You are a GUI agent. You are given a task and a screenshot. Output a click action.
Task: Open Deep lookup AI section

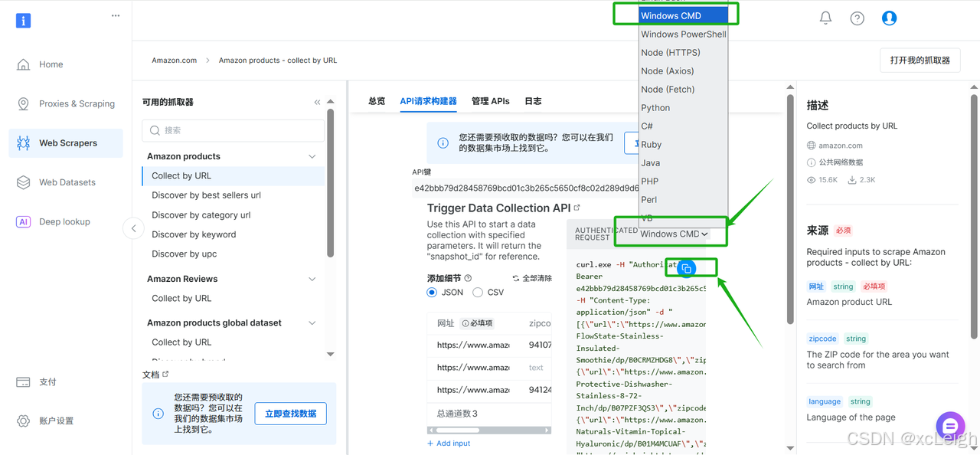[66, 221]
